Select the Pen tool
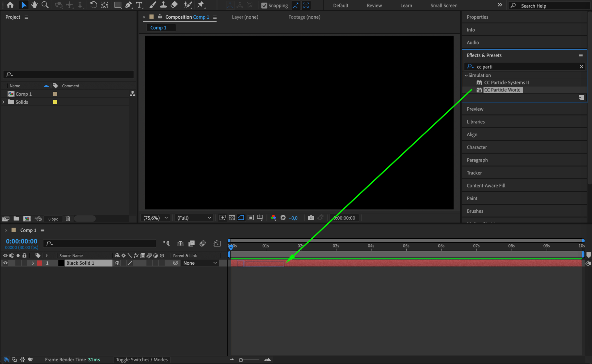 click(128, 5)
